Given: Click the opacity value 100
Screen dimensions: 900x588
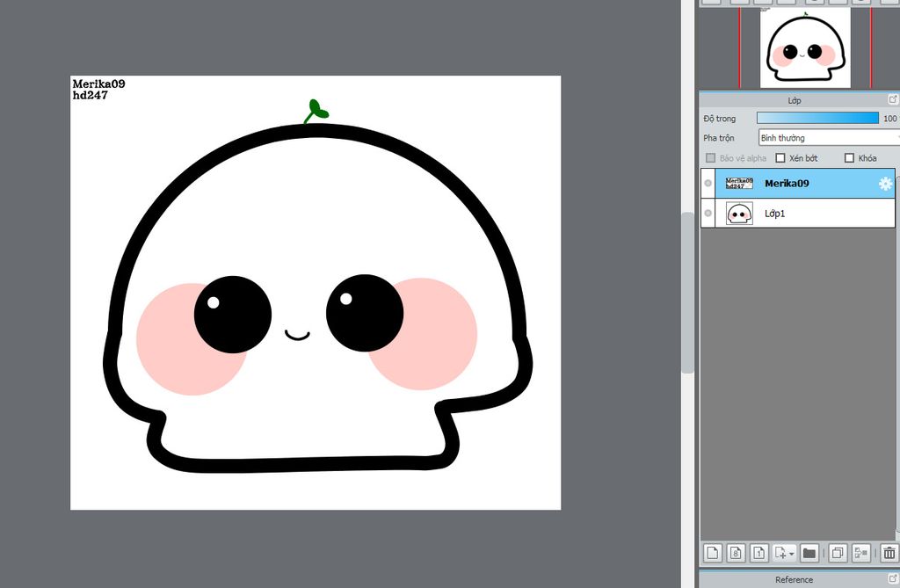Looking at the screenshot, I should (x=889, y=119).
